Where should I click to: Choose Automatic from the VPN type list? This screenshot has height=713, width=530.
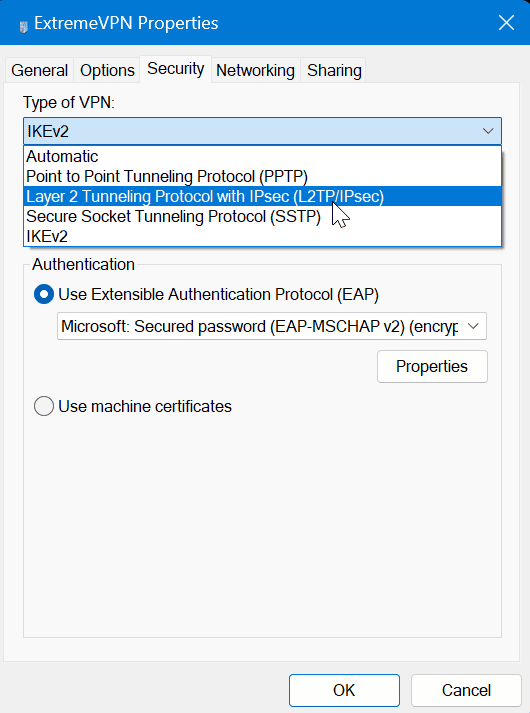point(262,156)
